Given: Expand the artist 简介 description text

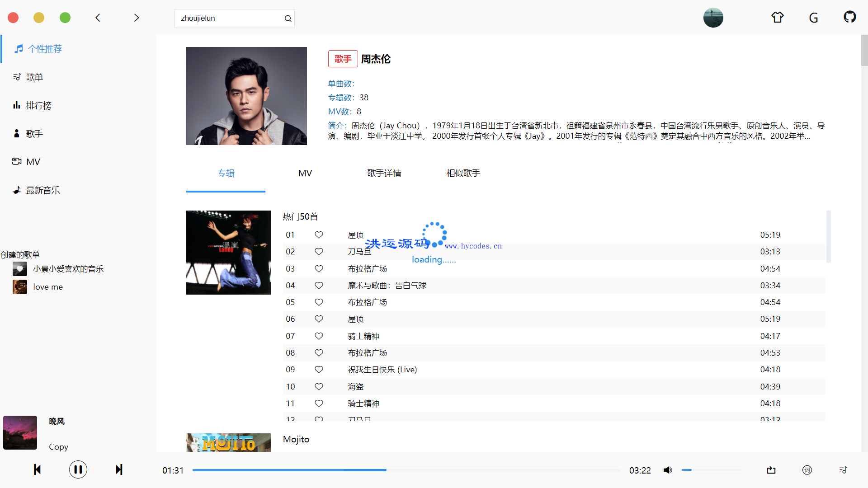Looking at the screenshot, I should coord(576,131).
